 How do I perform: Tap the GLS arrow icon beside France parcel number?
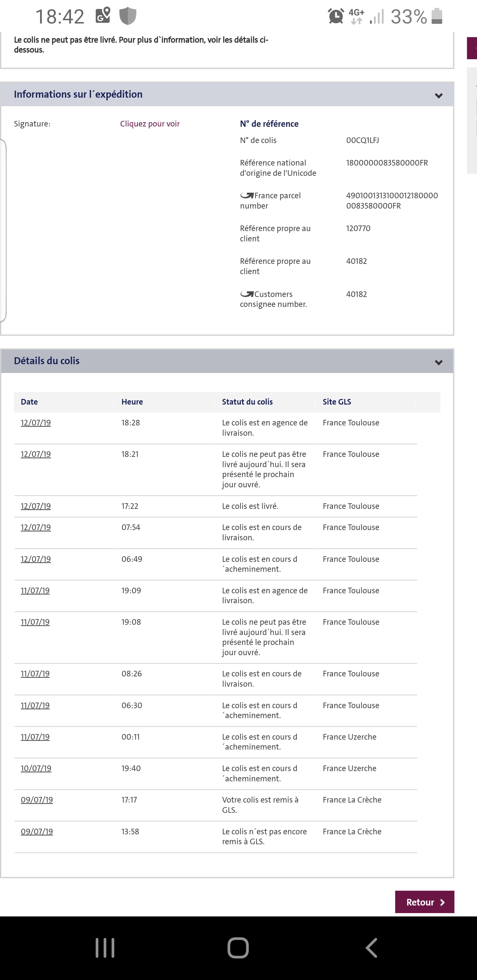[247, 196]
